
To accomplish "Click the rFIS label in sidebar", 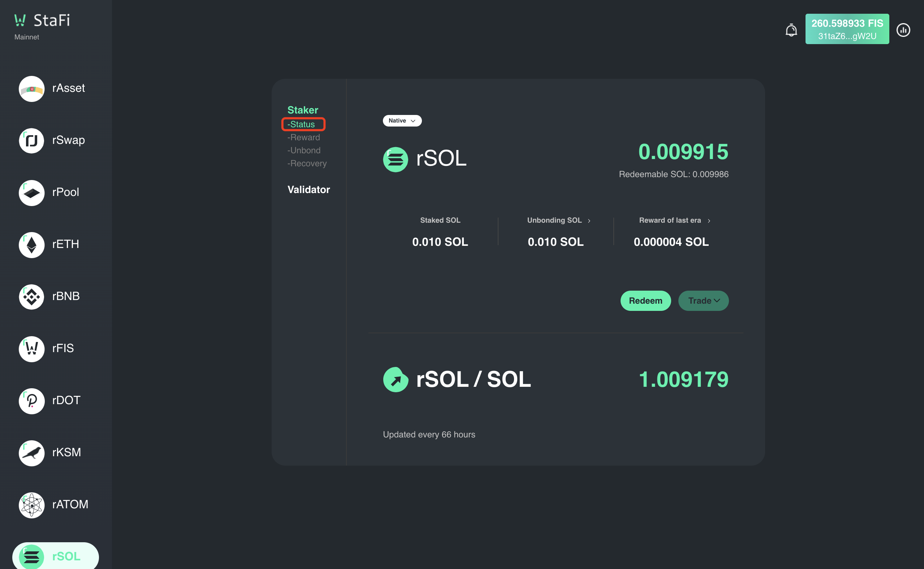I will tap(63, 348).
